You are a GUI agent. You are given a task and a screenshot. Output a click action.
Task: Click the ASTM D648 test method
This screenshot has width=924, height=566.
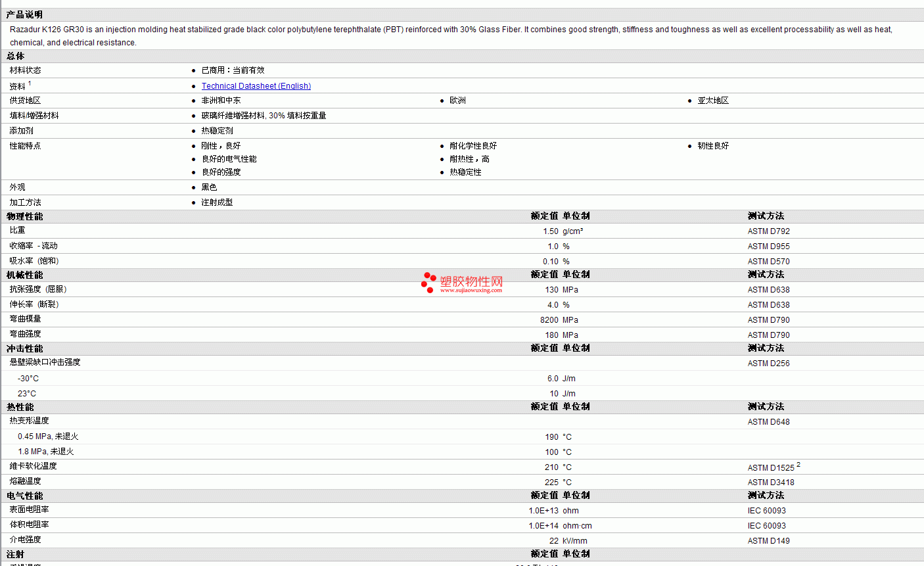tap(769, 422)
